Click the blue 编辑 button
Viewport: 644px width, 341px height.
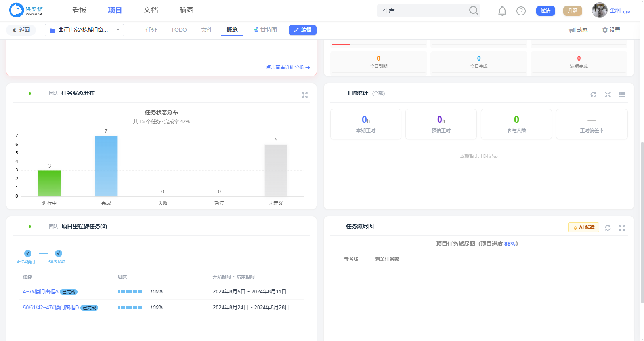point(303,30)
